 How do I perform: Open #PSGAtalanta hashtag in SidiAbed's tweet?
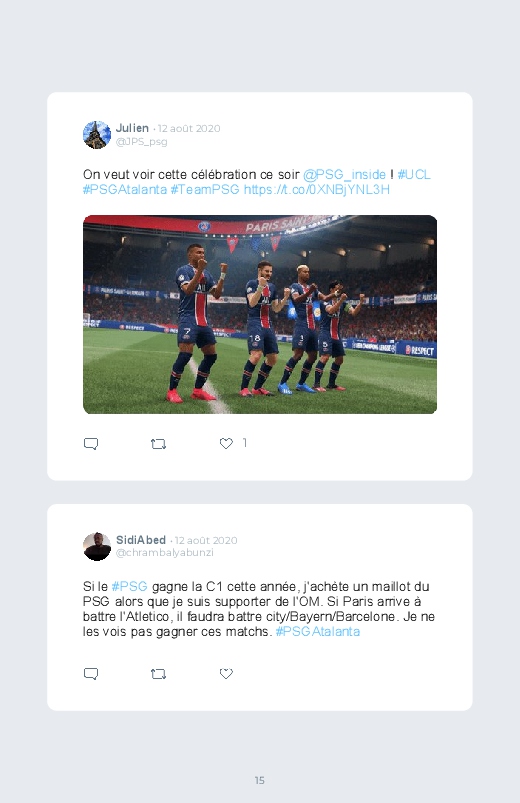(318, 631)
